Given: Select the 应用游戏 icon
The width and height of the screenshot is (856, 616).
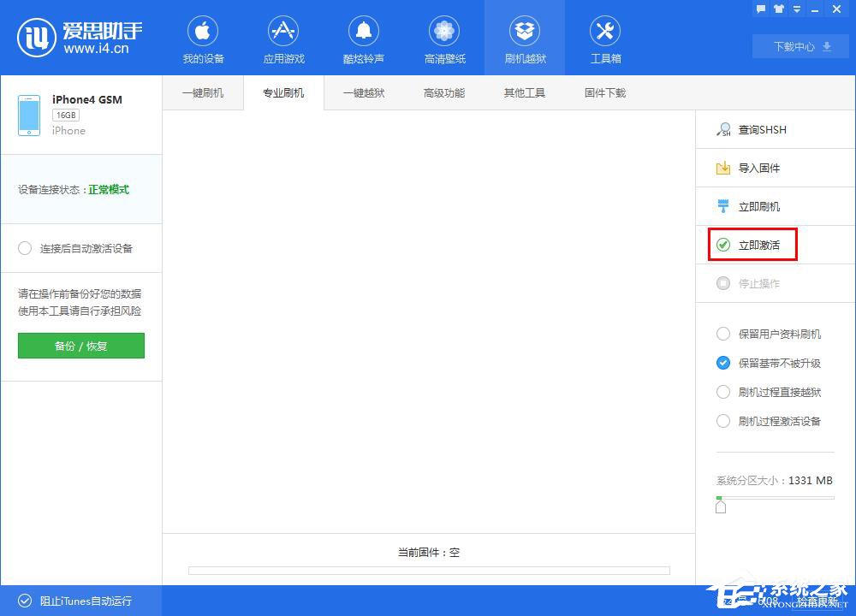Looking at the screenshot, I should point(283,38).
